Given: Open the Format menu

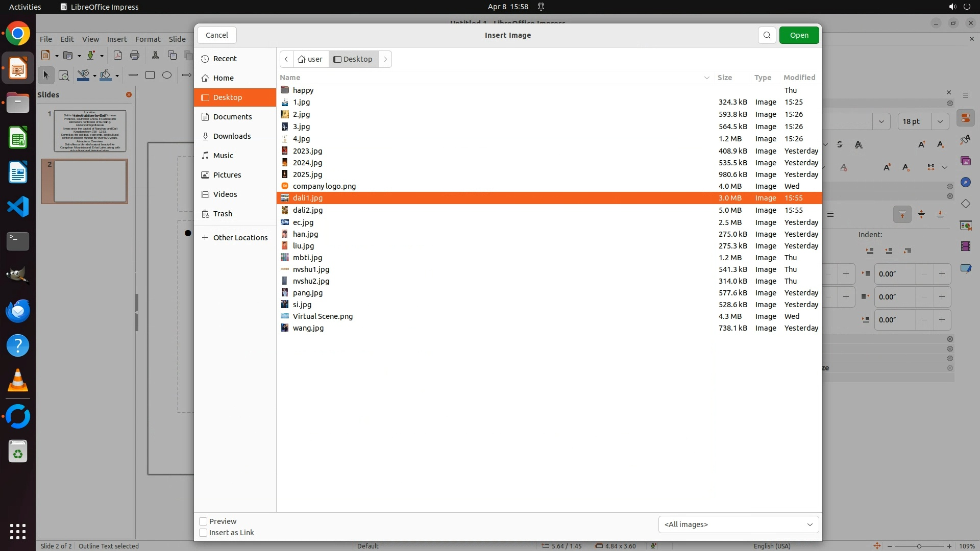Looking at the screenshot, I should 148,39.
